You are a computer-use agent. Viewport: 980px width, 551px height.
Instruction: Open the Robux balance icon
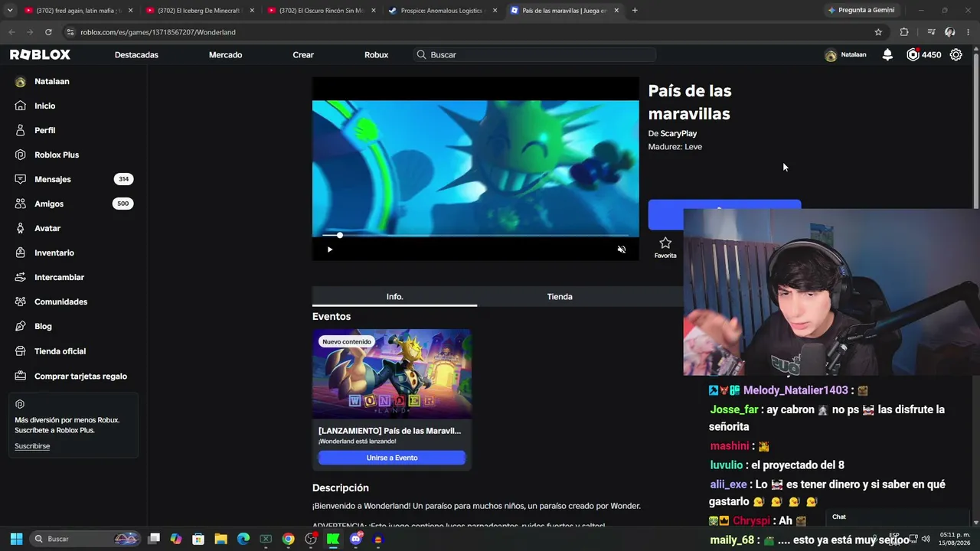point(913,55)
